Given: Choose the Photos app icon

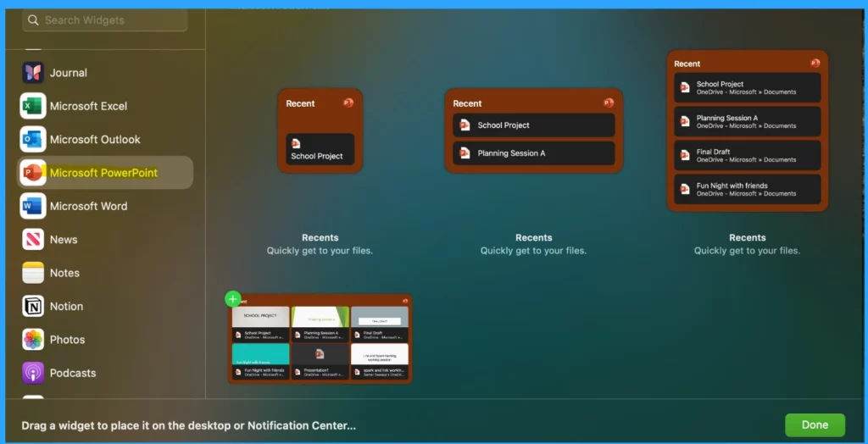Looking at the screenshot, I should tap(33, 340).
